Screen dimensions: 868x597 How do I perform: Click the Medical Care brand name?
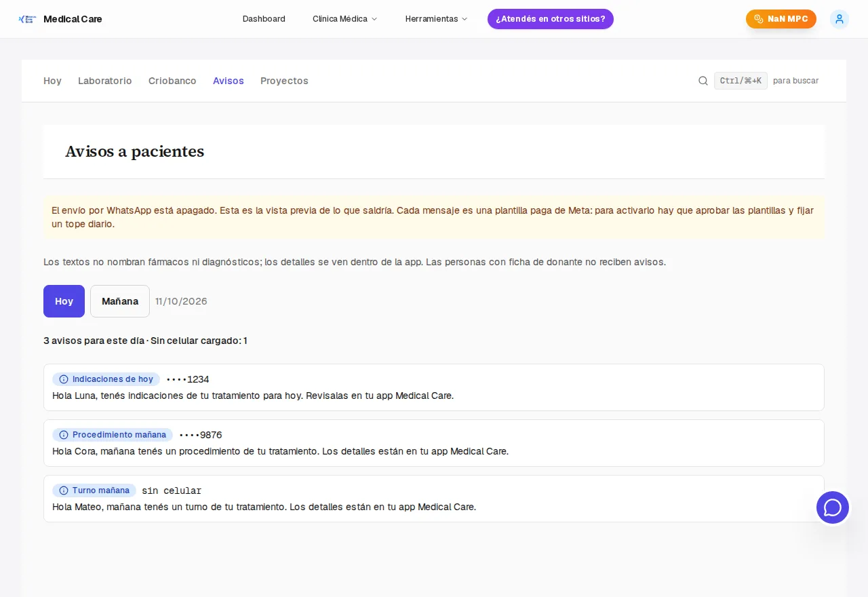coord(73,19)
